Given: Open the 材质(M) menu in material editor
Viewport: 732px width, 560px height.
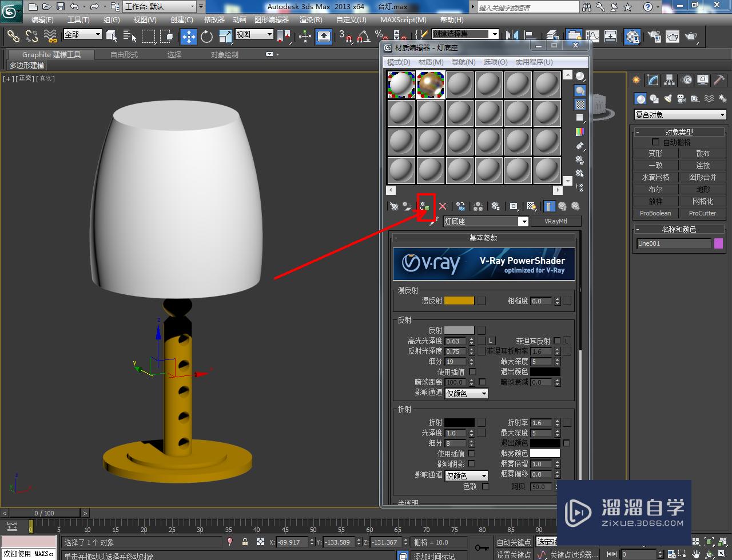Looking at the screenshot, I should (x=431, y=62).
